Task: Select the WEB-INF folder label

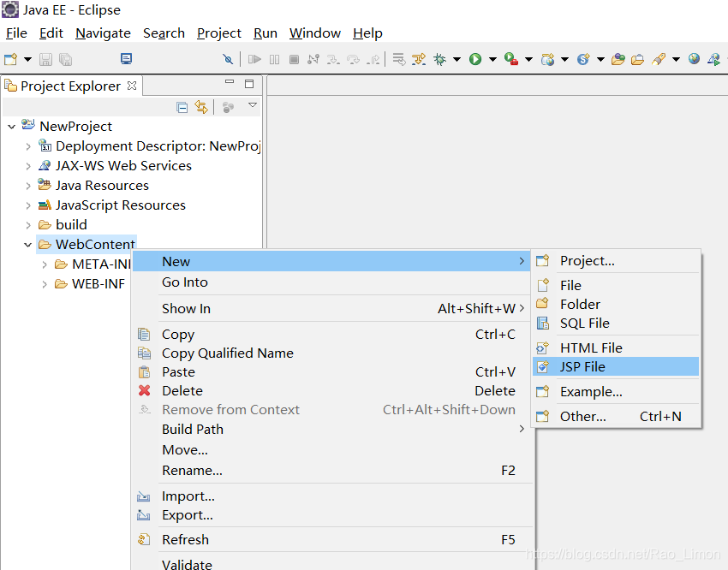Action: (x=98, y=284)
